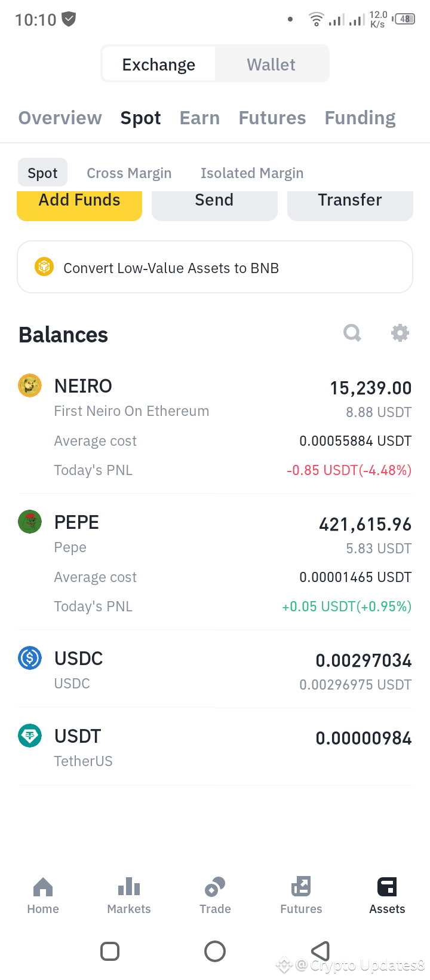
Task: Select the Cross Margin option
Action: click(129, 173)
